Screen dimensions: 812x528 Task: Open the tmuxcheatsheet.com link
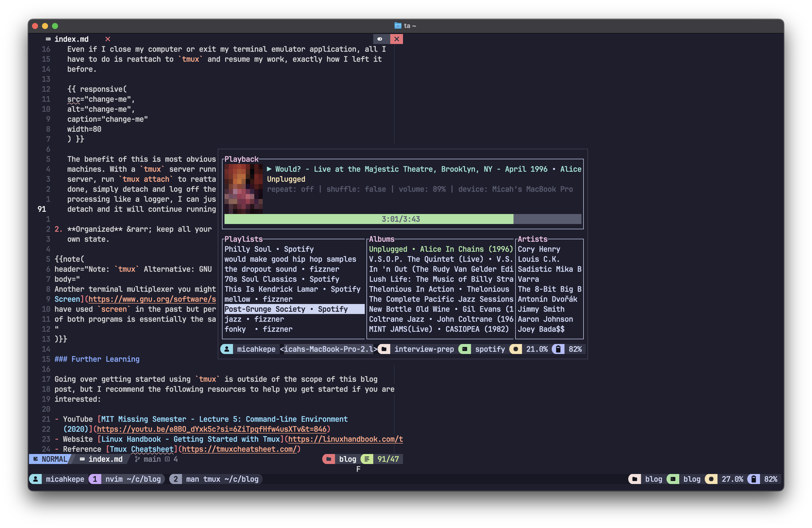pyautogui.click(x=239, y=449)
